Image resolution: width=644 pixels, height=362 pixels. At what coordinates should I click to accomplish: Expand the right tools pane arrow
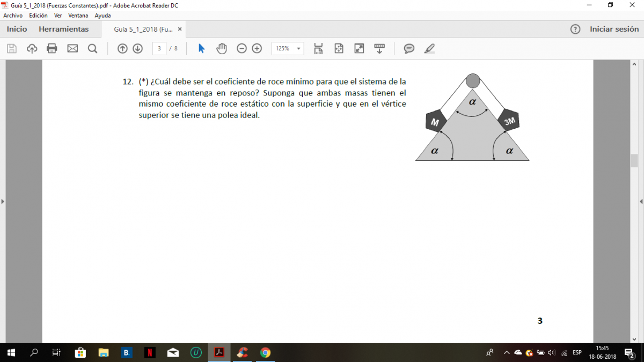(641, 202)
